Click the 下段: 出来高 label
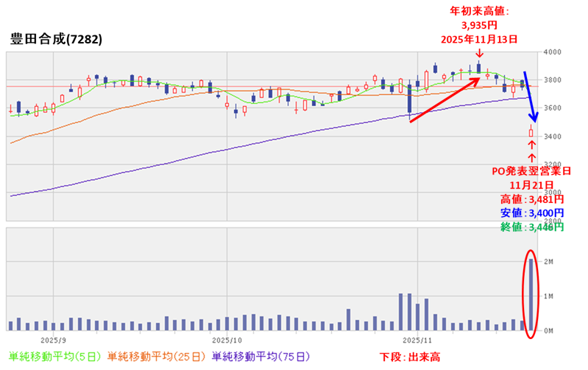This screenshot has width=588, height=370. tap(409, 357)
